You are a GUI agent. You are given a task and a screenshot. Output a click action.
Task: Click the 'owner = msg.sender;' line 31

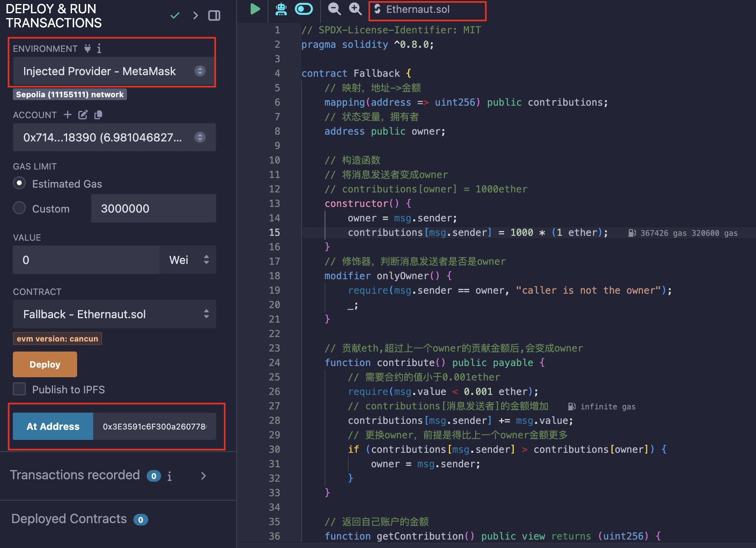(x=425, y=464)
